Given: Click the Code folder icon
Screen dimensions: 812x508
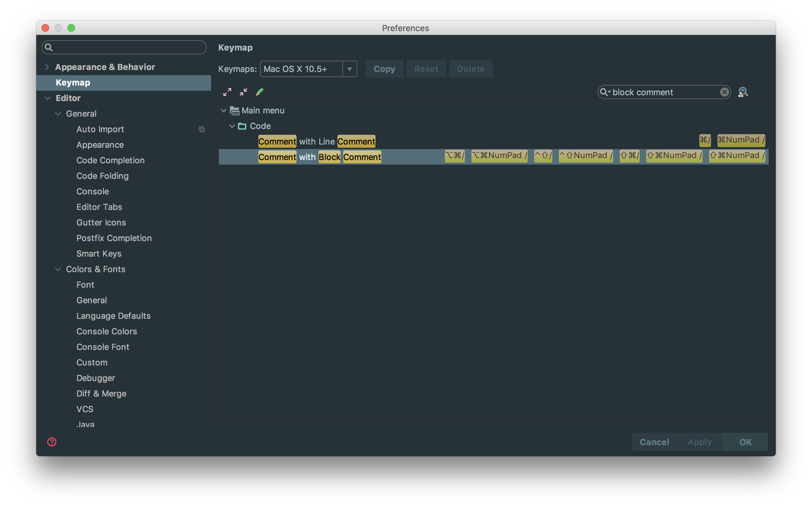Looking at the screenshot, I should (242, 126).
